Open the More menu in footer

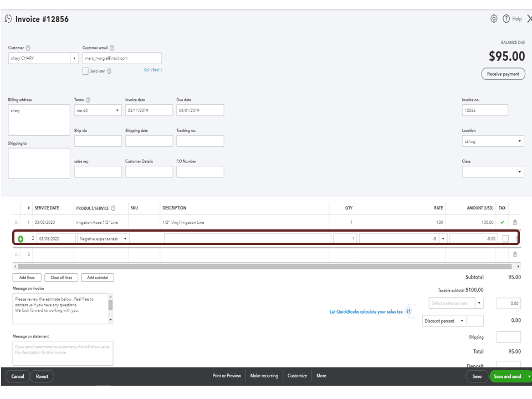click(x=321, y=376)
